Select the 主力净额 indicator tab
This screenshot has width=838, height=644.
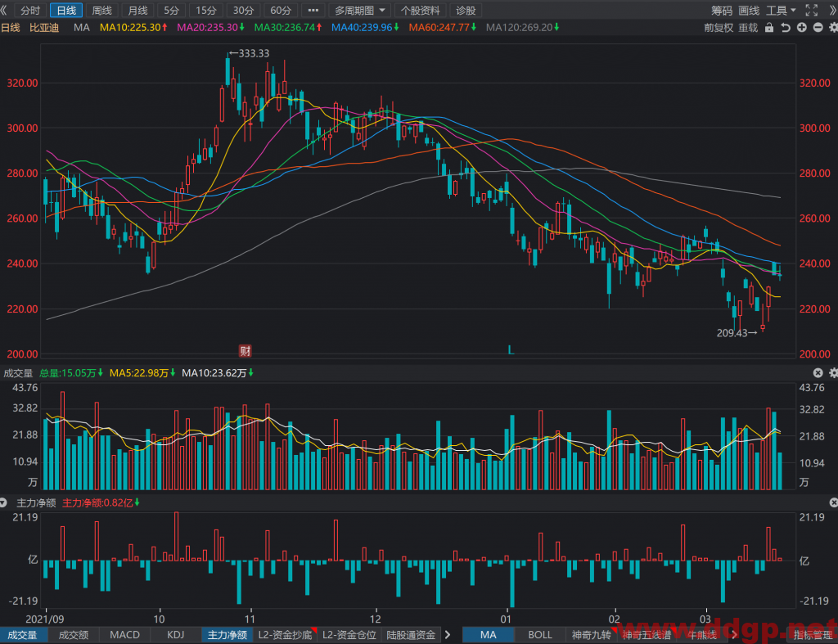click(x=228, y=634)
